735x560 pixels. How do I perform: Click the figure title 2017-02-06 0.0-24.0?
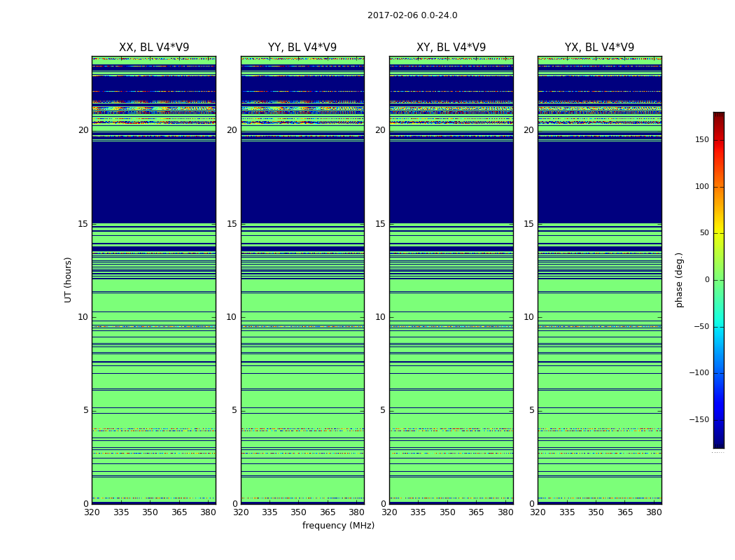412,15
